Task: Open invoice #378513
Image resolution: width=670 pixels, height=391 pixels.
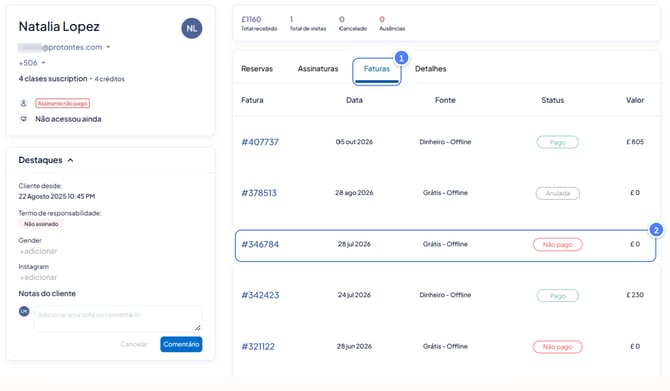Action: [x=259, y=193]
